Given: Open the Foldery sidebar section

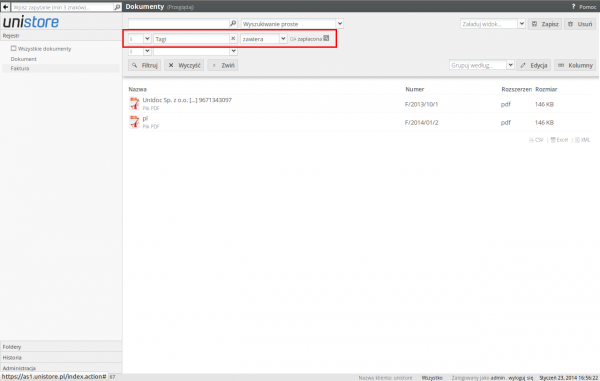Looking at the screenshot, I should (x=61, y=347).
